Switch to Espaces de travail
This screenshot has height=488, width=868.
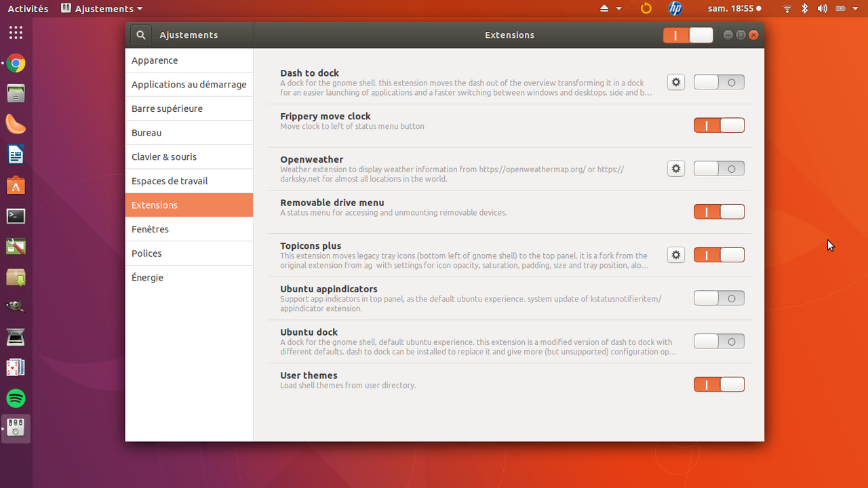click(x=189, y=181)
